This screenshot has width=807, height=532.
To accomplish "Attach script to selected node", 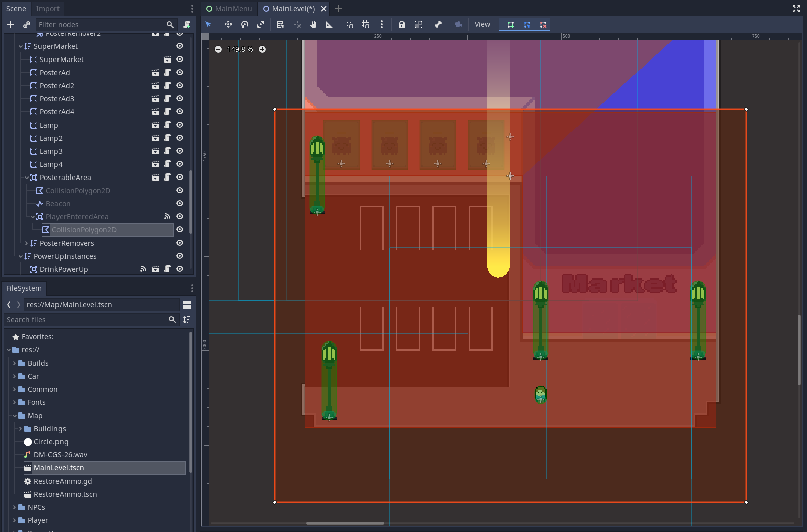I will [187, 24].
